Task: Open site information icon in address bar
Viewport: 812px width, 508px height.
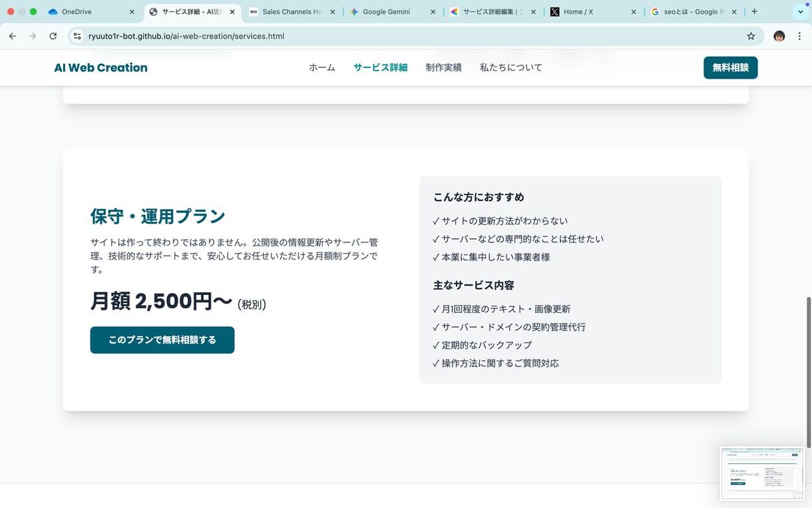Action: click(77, 36)
